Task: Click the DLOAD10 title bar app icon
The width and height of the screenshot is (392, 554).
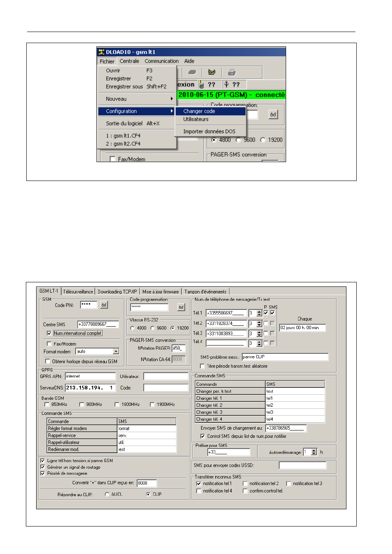Action: [x=101, y=52]
